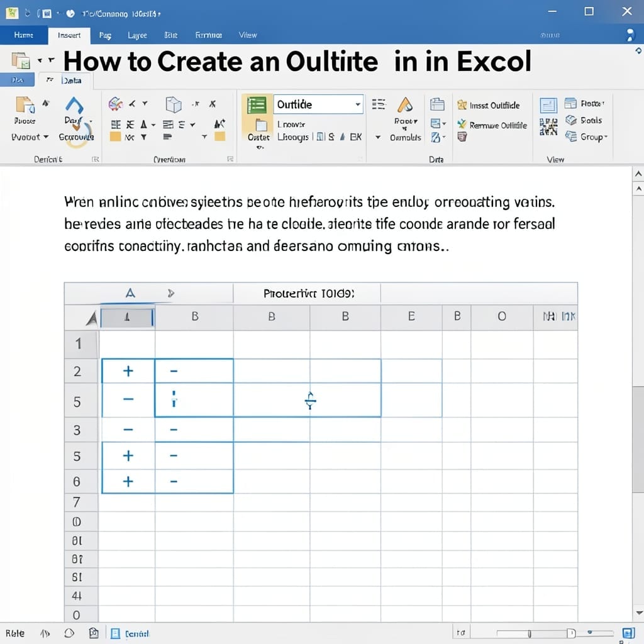Click the Sotils layers icon
Viewport: 644px width, 644px height.
click(571, 120)
